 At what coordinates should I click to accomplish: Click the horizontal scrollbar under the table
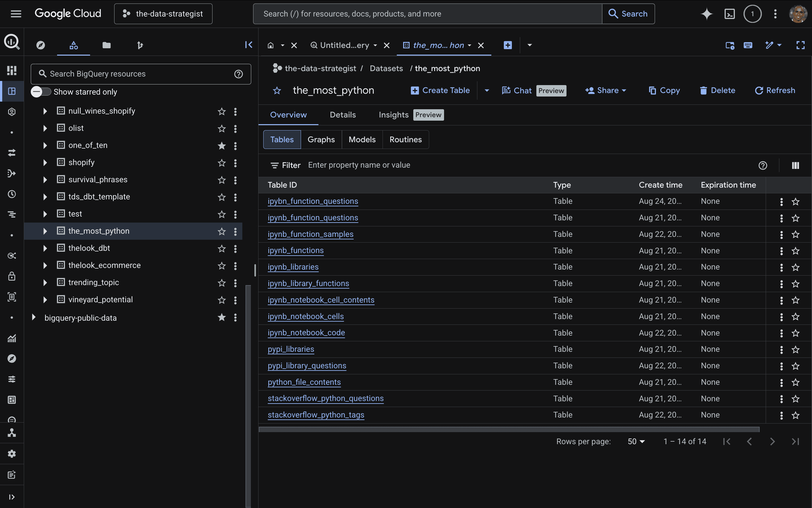point(509,429)
